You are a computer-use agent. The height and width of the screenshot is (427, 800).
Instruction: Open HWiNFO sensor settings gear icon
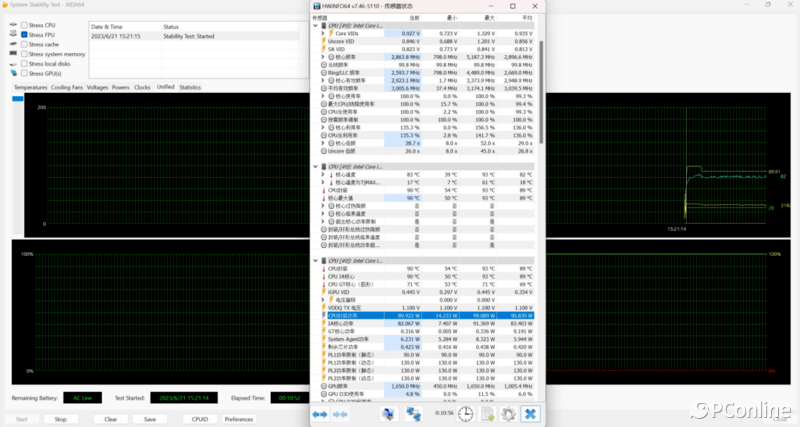pos(508,414)
